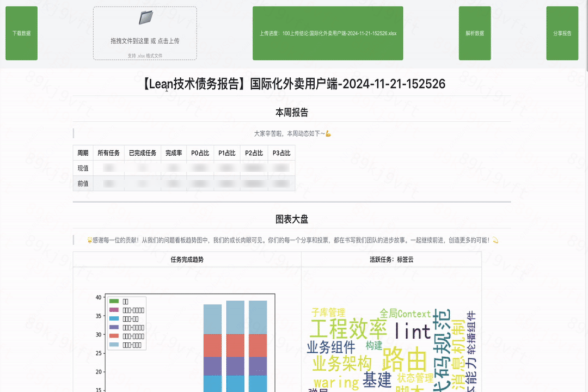Click the 下载数据 green button
This screenshot has width=588, height=392.
pos(21,33)
